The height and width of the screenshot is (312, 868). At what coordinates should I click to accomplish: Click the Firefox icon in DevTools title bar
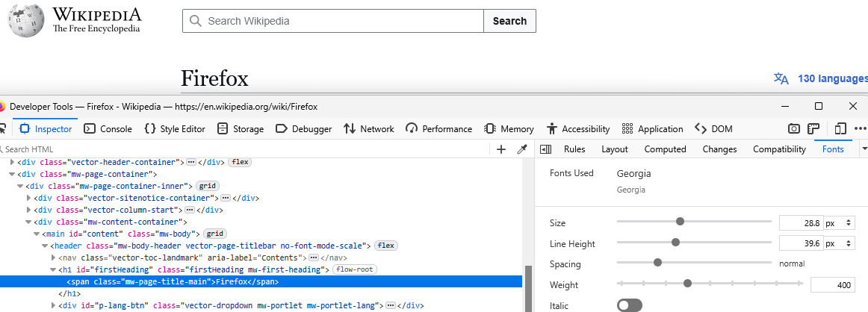point(2,106)
